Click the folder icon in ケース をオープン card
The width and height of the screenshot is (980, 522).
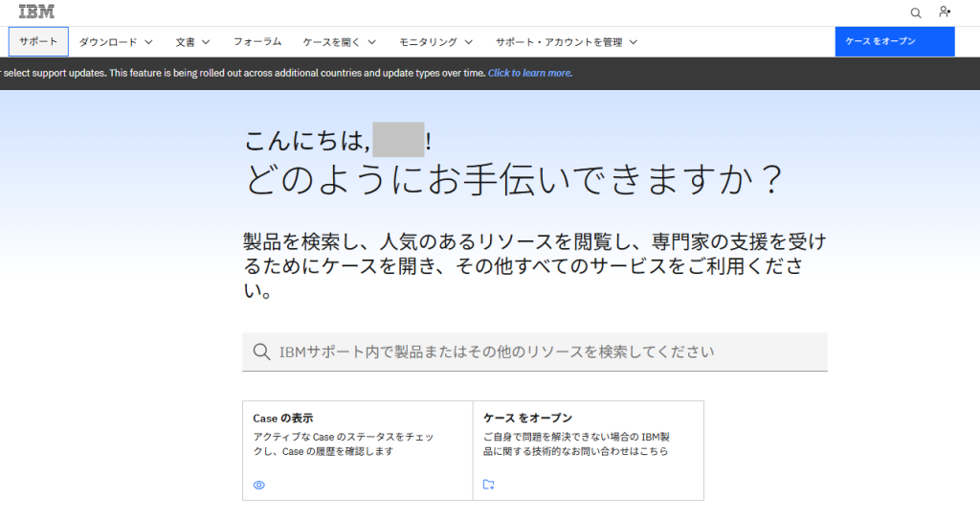[489, 485]
